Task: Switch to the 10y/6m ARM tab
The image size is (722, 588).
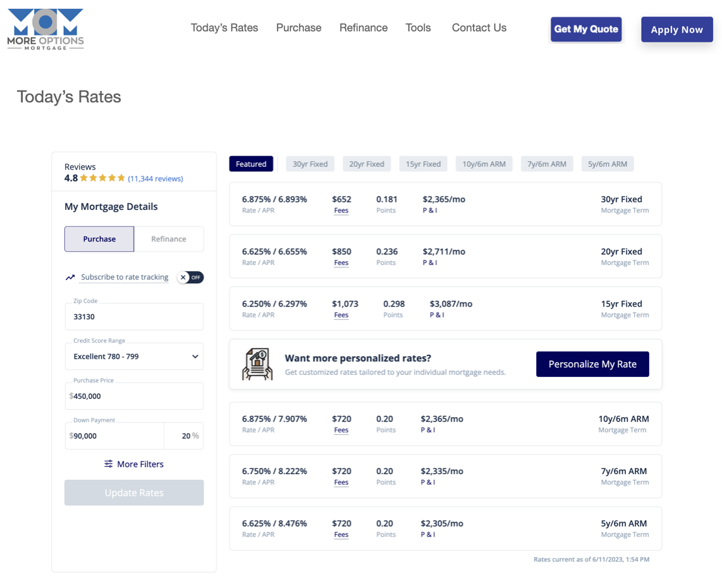Action: pos(484,164)
